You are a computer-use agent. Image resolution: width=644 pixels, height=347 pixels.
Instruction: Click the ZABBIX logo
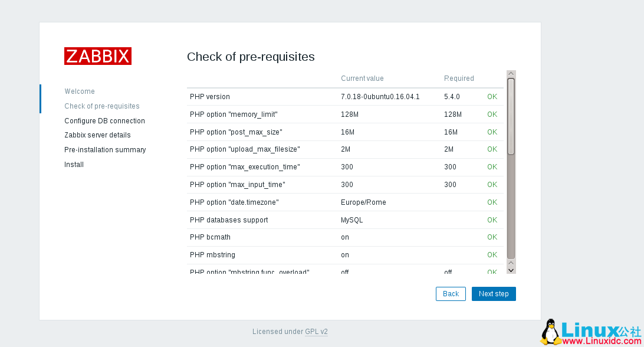(x=98, y=56)
